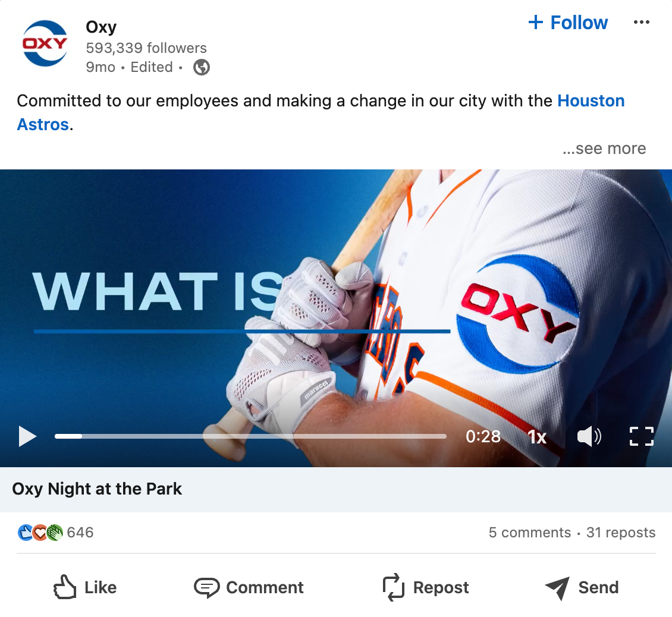Click the globe public visibility icon
The image size is (672, 617).
pos(202,67)
